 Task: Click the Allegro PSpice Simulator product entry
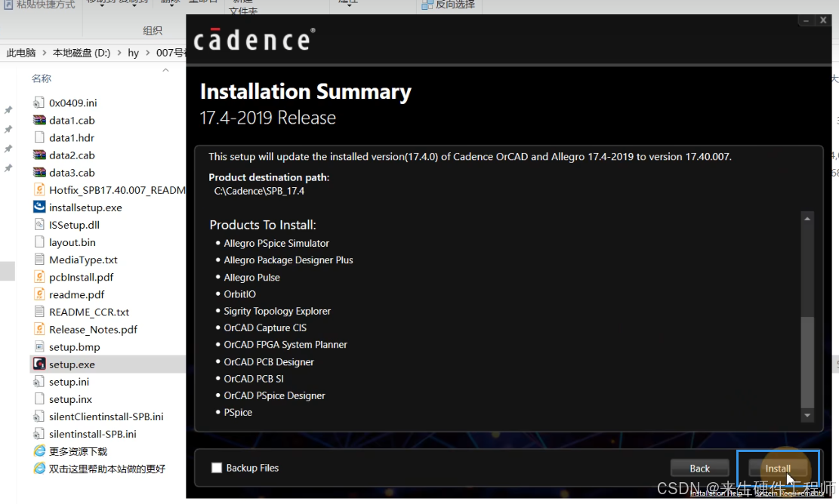tap(276, 243)
